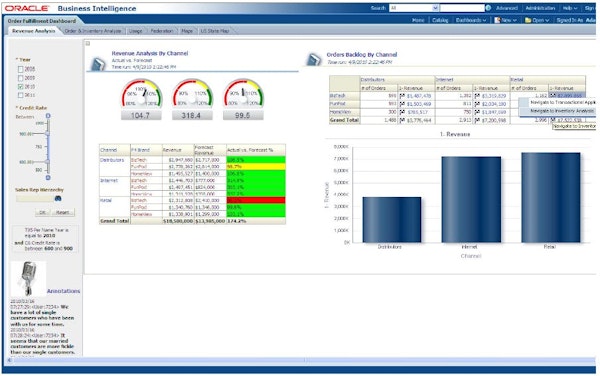Image resolution: width=600 pixels, height=376 pixels.
Task: Expand the Open dropdown menu
Action: 540,20
